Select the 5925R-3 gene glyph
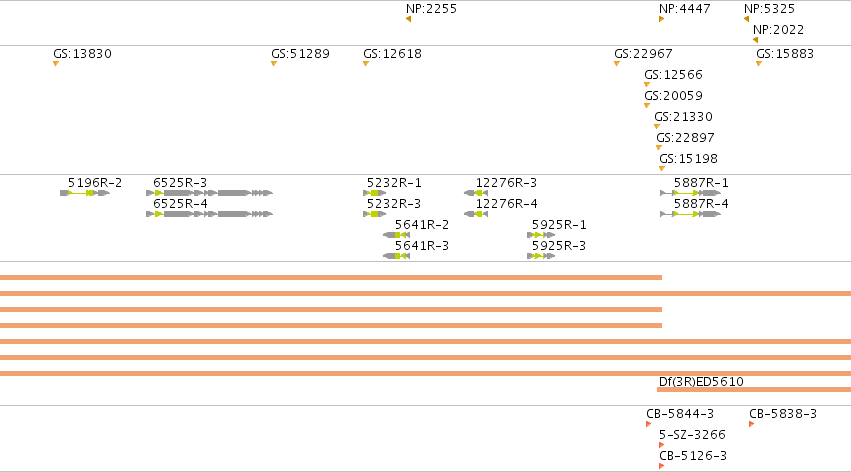This screenshot has width=851, height=472. click(541, 256)
